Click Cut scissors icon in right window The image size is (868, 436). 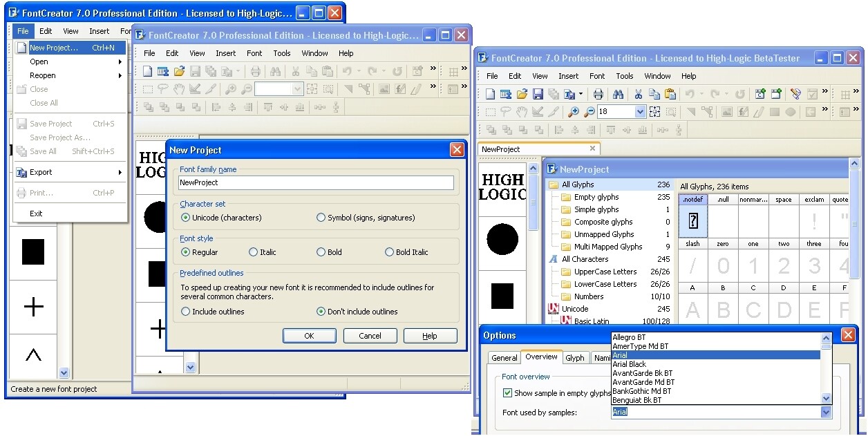638,94
